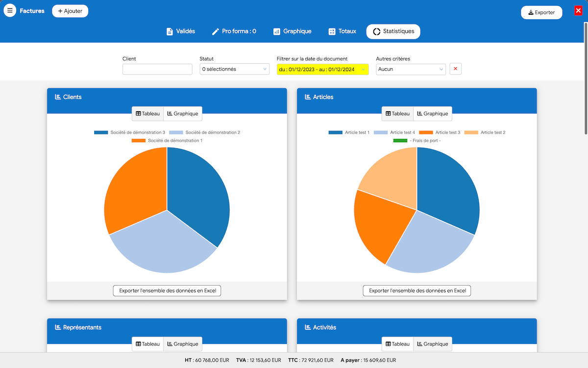Click the Pro forma pencil icon
The width and height of the screenshot is (588, 368).
[x=215, y=31]
